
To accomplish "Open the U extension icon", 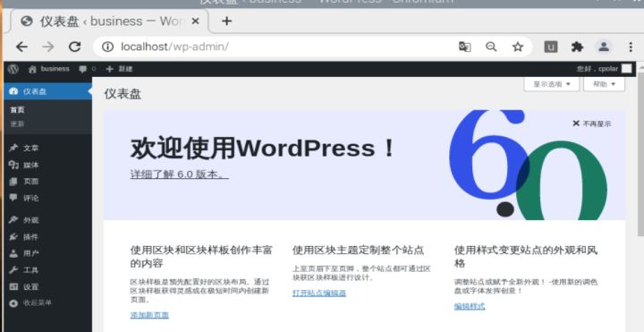I will point(551,47).
